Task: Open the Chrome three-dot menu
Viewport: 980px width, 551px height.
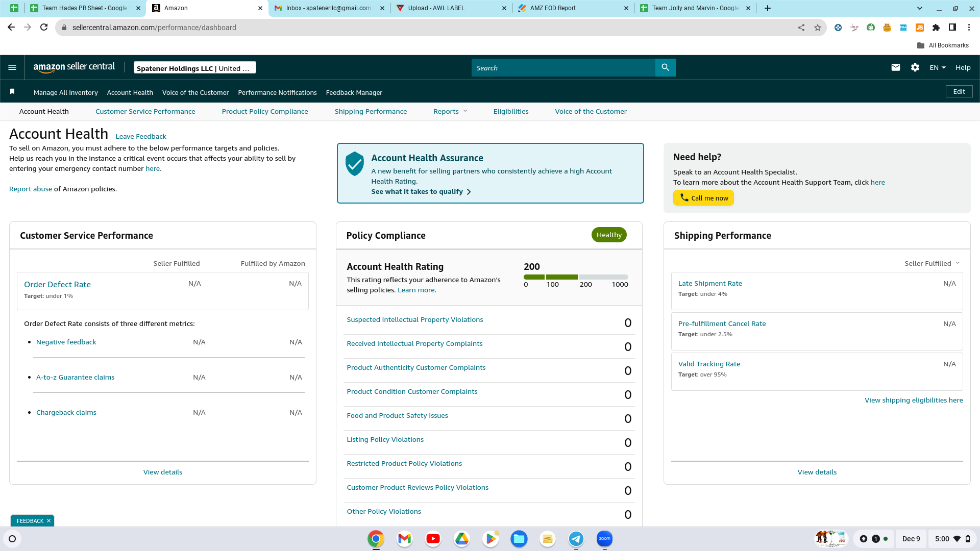Action: click(969, 28)
